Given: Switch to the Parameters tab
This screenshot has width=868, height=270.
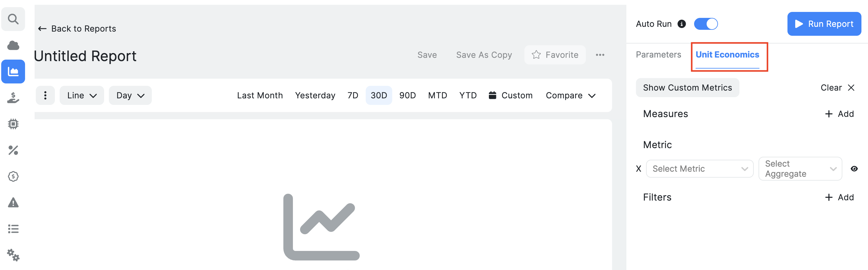Looking at the screenshot, I should point(658,54).
